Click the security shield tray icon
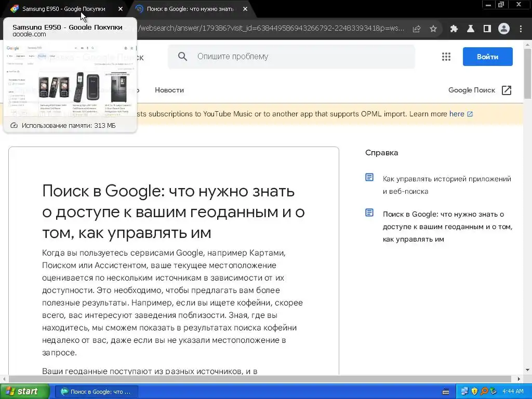The height and width of the screenshot is (399, 532). 474,392
